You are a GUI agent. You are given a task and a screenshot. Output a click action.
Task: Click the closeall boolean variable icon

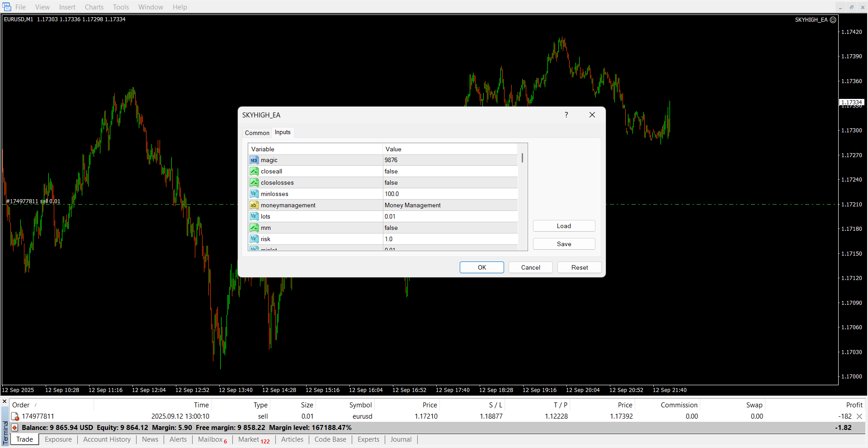[254, 172]
